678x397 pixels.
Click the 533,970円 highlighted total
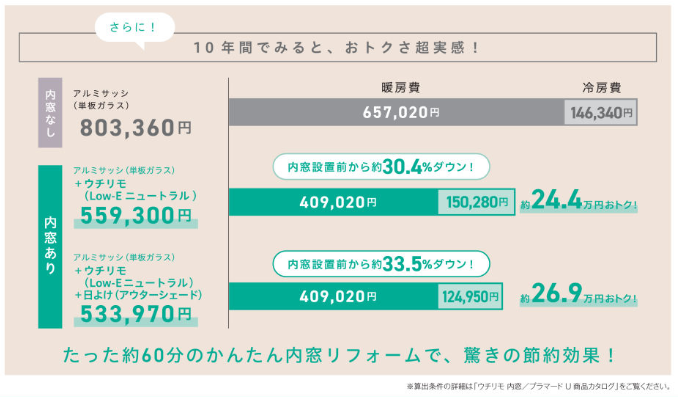(136, 314)
